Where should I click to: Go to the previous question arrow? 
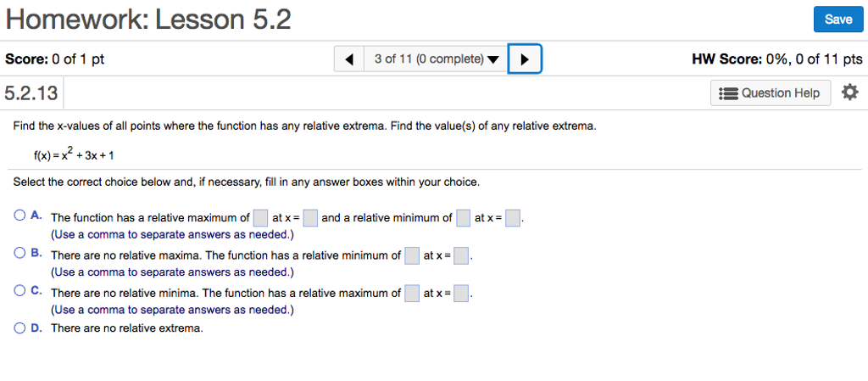(x=349, y=59)
